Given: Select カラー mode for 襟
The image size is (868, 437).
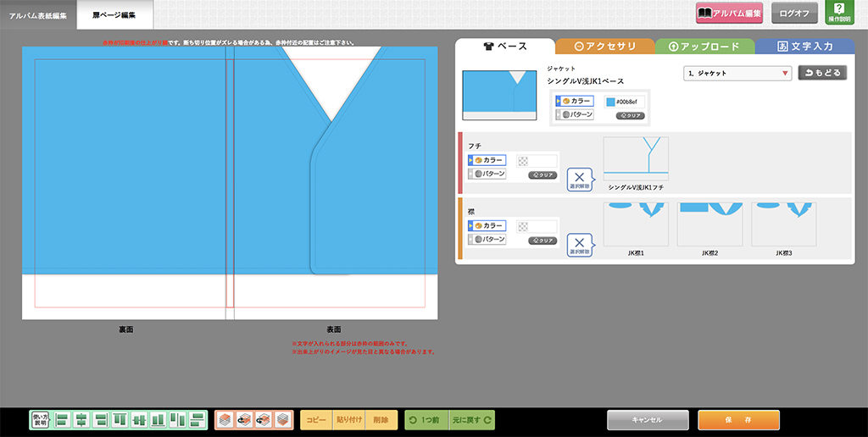Looking at the screenshot, I should tap(487, 225).
